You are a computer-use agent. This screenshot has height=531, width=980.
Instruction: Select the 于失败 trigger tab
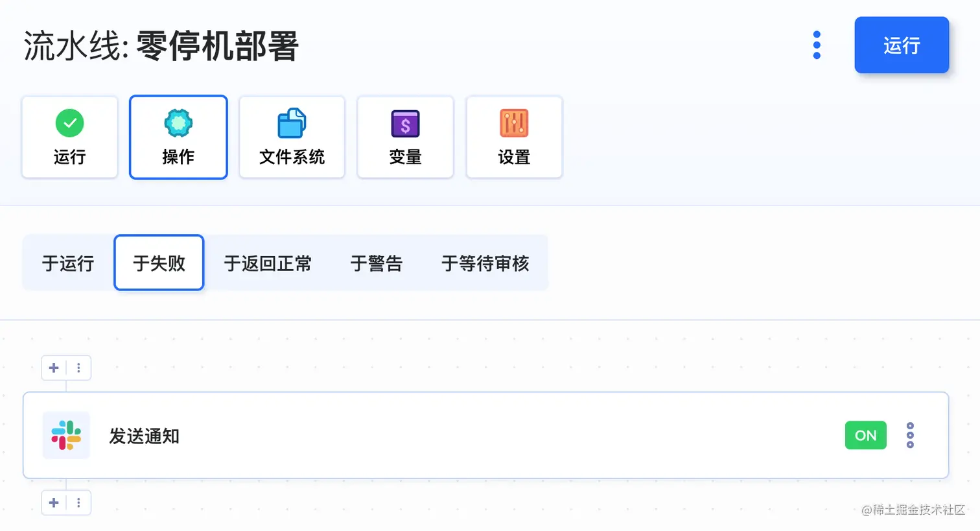(159, 263)
